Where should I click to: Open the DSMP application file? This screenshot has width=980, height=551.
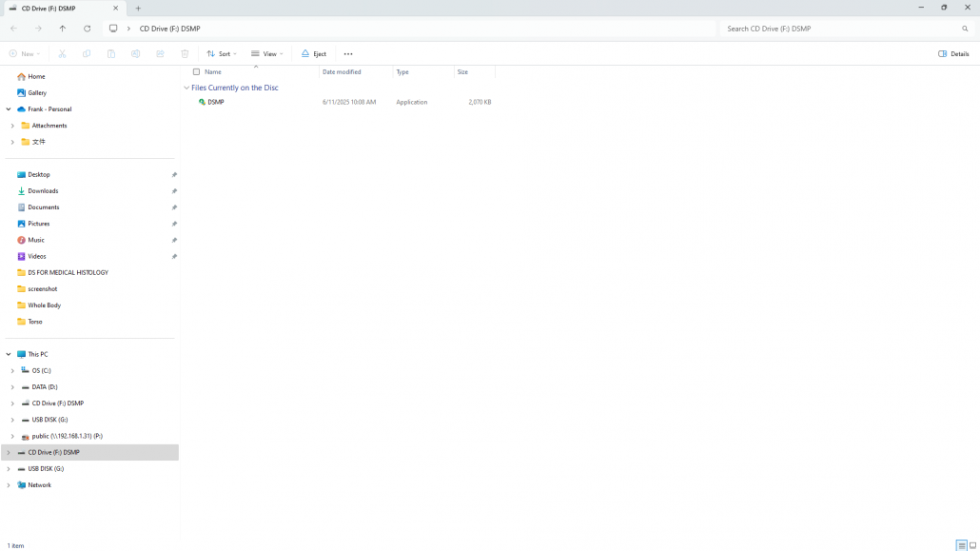click(x=216, y=102)
